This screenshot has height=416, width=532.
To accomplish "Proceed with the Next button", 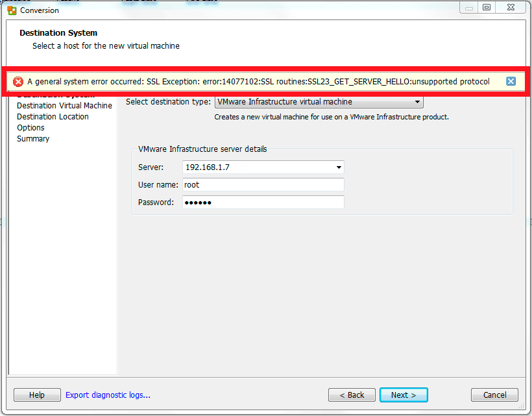I will click(x=404, y=395).
